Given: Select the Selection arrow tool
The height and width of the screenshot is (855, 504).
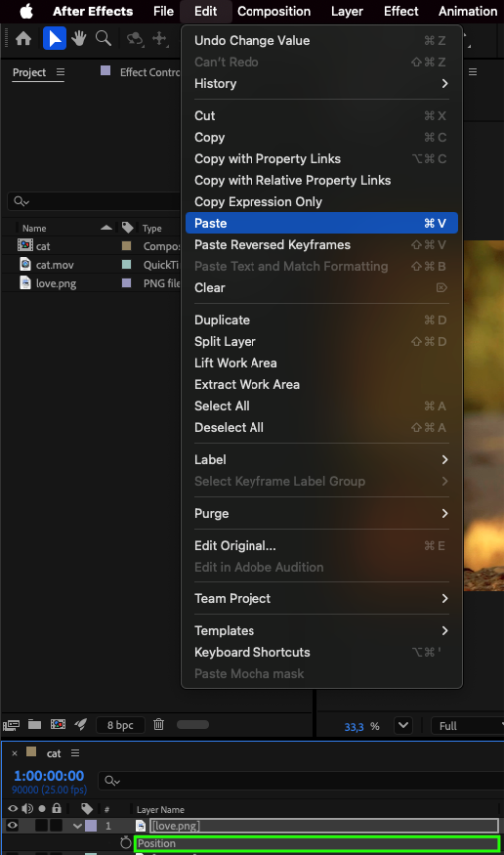Looking at the screenshot, I should pos(55,39).
